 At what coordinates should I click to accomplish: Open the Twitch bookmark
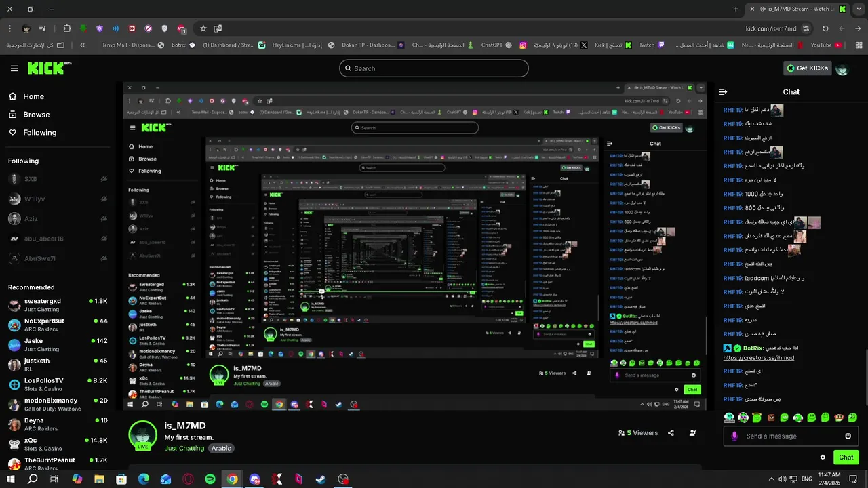tap(651, 45)
